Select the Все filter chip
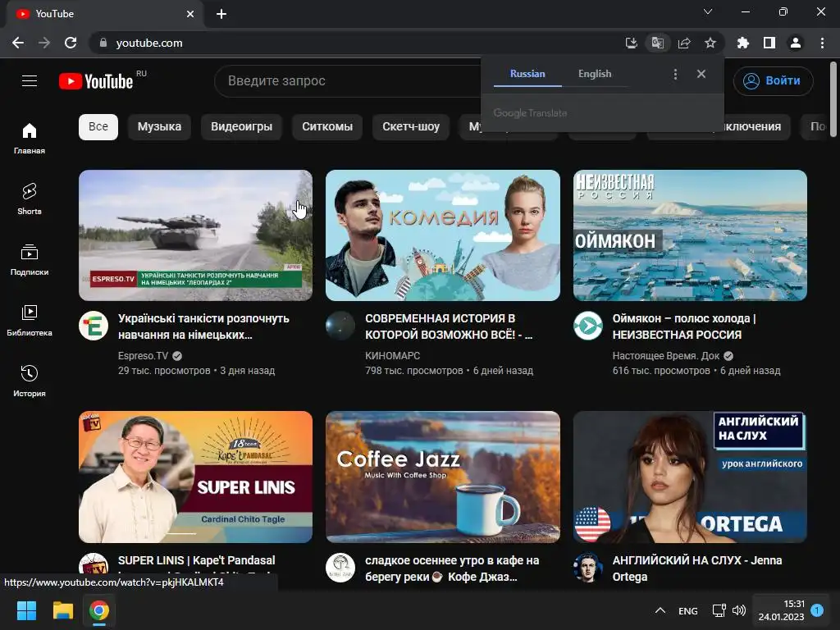Screen dimensions: 840x630 coord(98,127)
